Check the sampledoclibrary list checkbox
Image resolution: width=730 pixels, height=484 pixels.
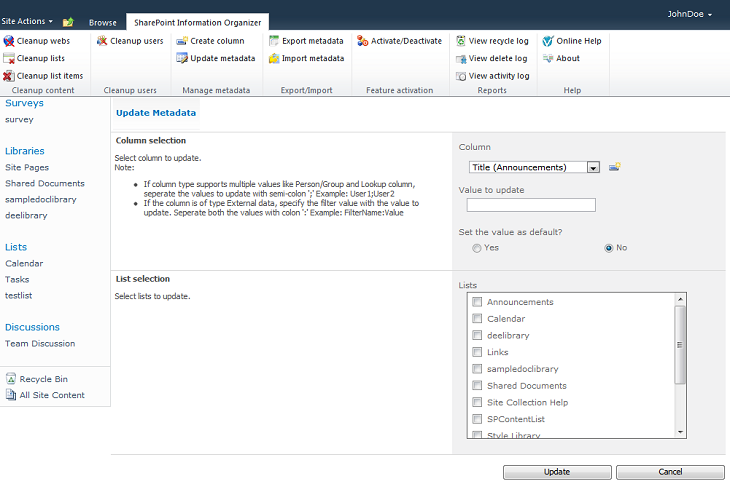pos(477,369)
